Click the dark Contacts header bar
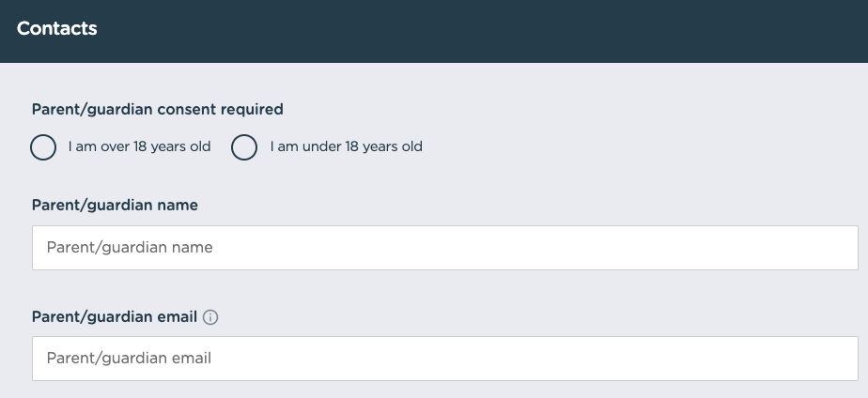The height and width of the screenshot is (398, 868). (x=470, y=30)
